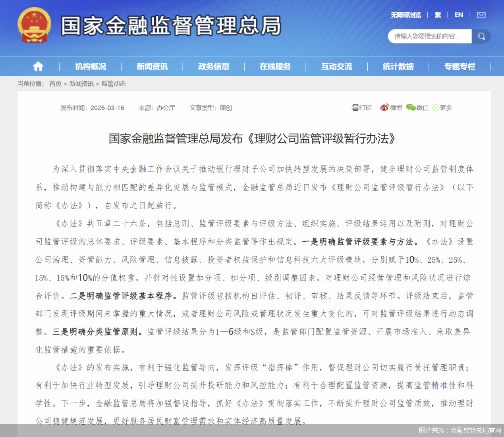Open more sharing options with the 更多 plus icon
The height and width of the screenshot is (437, 504).
[x=435, y=107]
